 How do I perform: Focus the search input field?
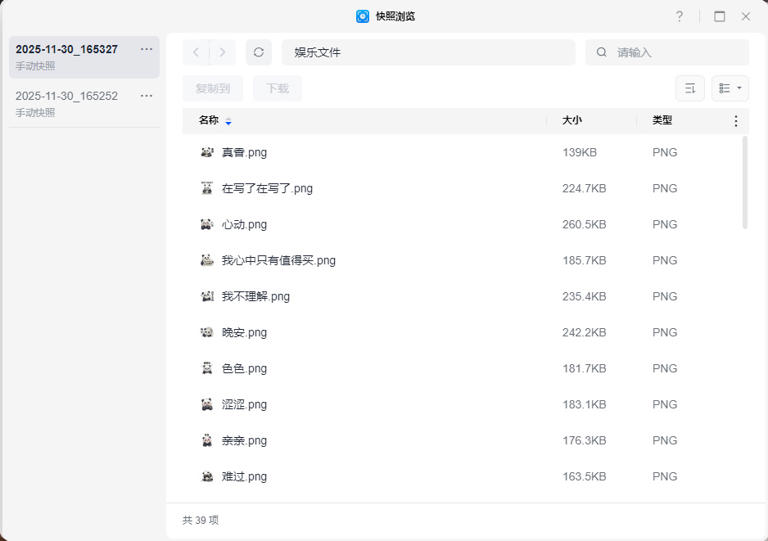pyautogui.click(x=675, y=52)
